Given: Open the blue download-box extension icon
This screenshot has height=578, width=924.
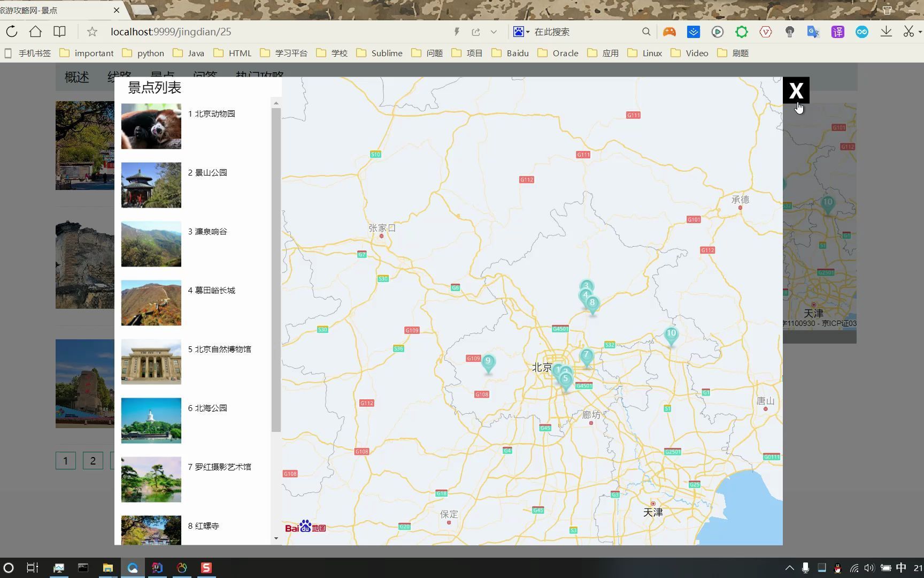Looking at the screenshot, I should pyautogui.click(x=694, y=32).
